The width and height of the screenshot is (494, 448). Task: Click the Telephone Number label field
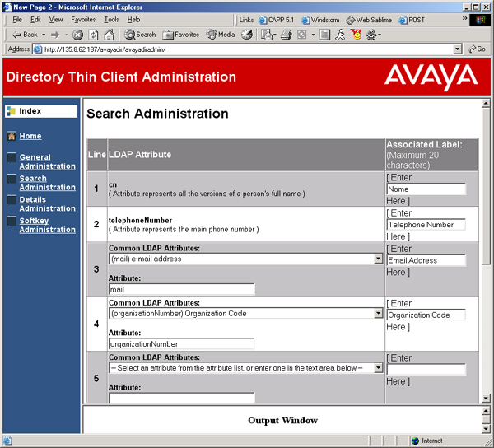click(426, 225)
